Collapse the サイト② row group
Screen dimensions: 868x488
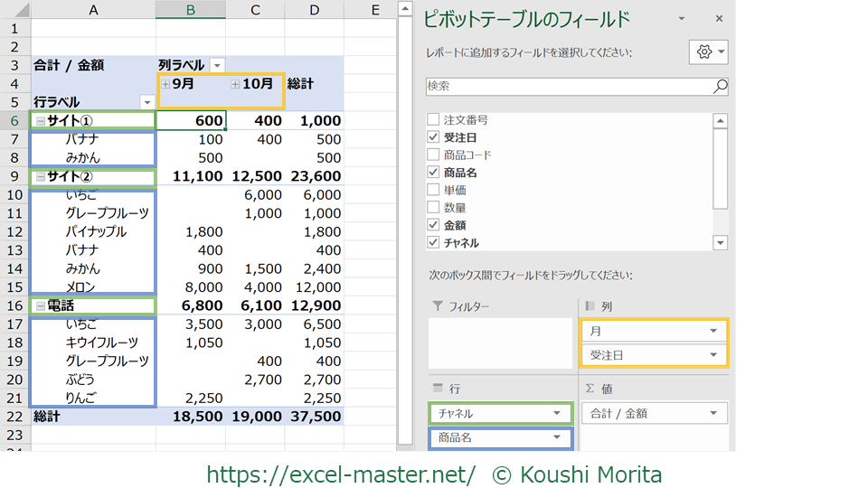[40, 177]
